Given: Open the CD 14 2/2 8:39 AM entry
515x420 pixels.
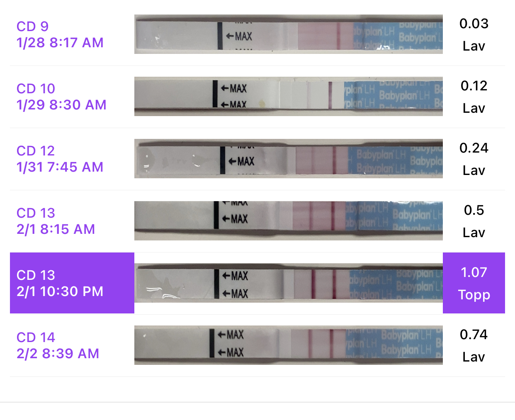Looking at the screenshot, I should pos(58,345).
